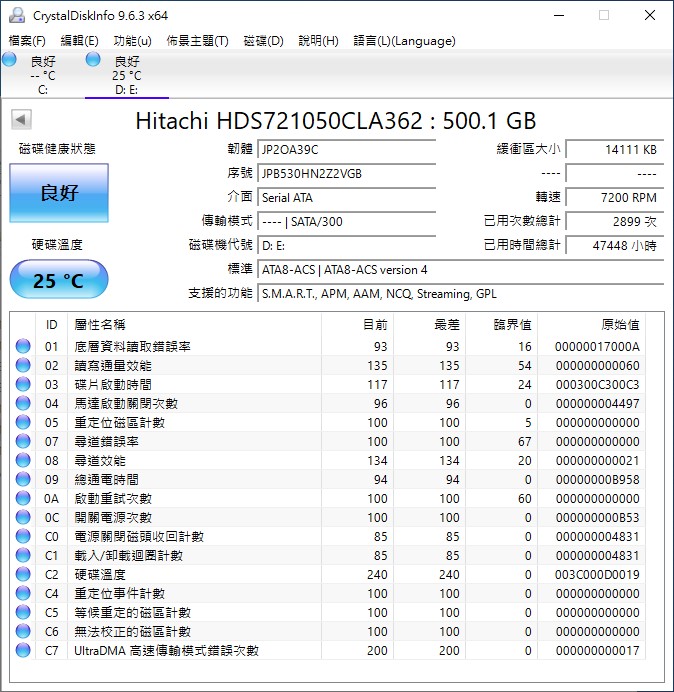The width and height of the screenshot is (674, 692).
Task: Click the 25 °C temperature button
Action: coord(59,279)
